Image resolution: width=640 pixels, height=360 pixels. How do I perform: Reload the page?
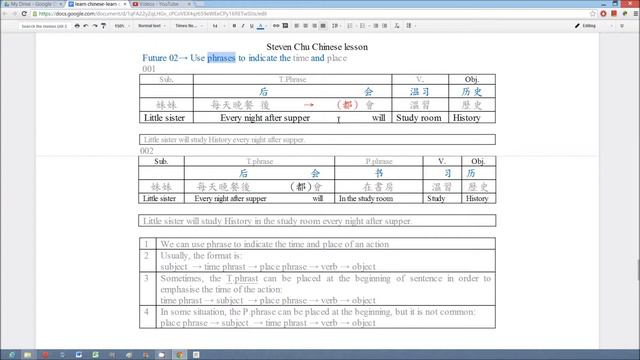pos(24,13)
